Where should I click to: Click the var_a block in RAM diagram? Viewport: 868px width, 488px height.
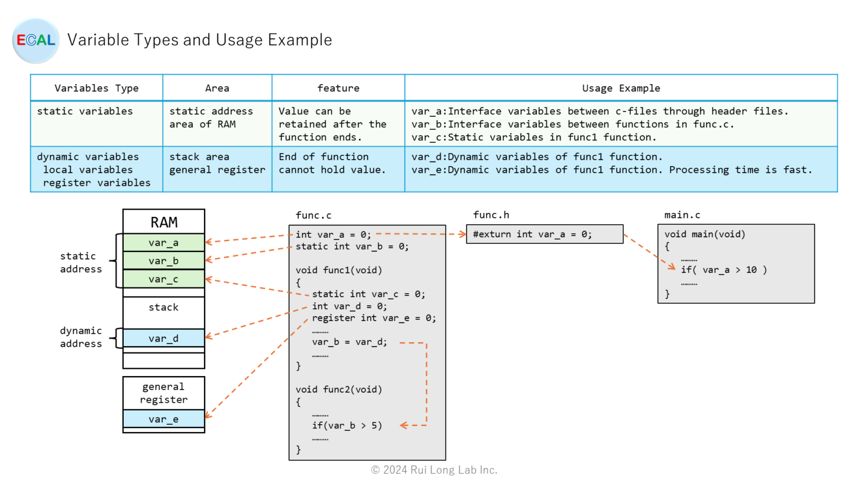(164, 242)
